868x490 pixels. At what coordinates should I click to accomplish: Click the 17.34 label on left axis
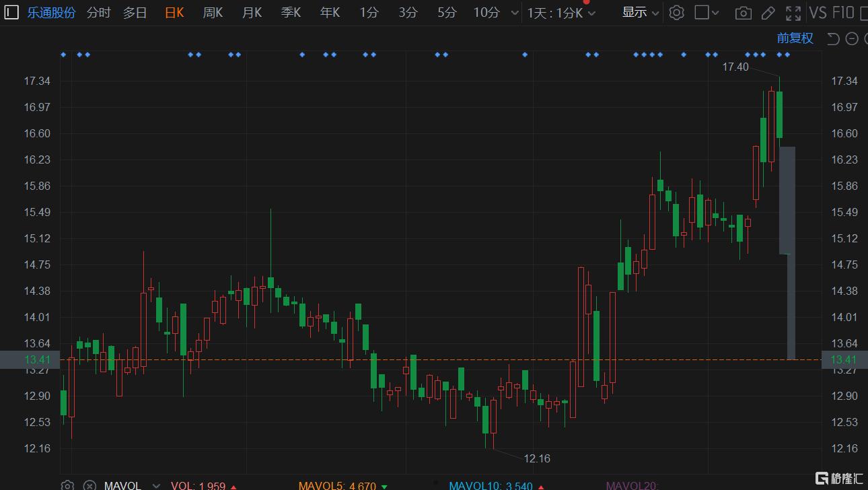tap(37, 81)
